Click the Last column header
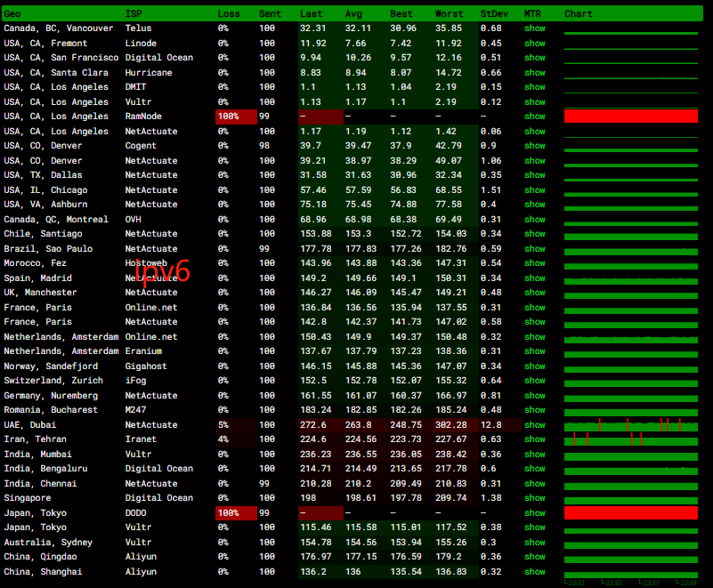Screen dimensions: 713x588 pos(311,13)
